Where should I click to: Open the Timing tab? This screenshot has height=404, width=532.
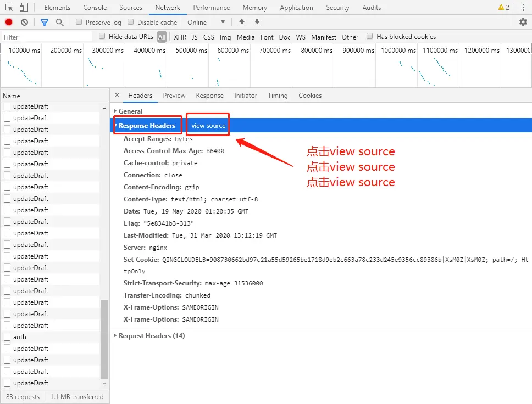click(x=278, y=96)
